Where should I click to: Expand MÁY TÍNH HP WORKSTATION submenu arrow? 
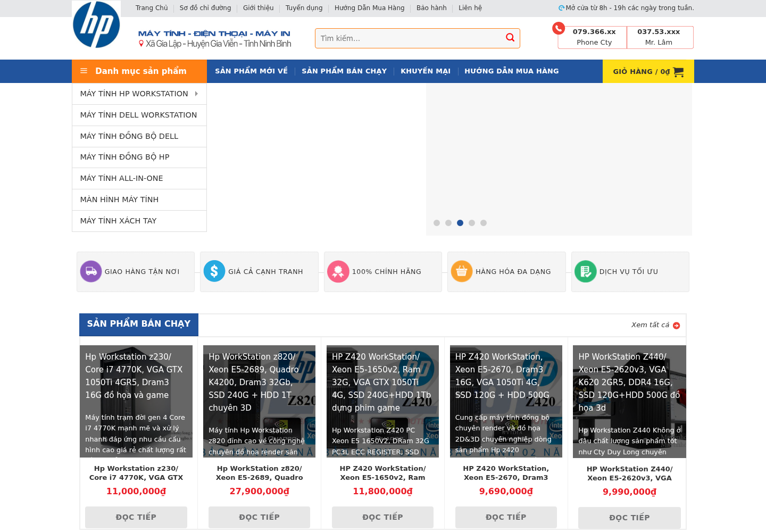pos(196,94)
